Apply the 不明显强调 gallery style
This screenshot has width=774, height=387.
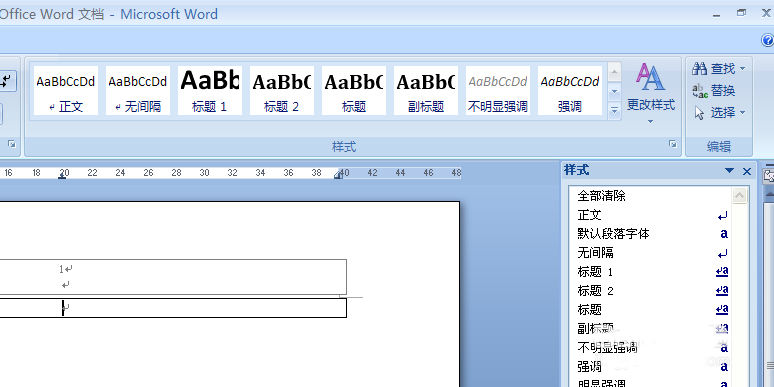tap(498, 91)
